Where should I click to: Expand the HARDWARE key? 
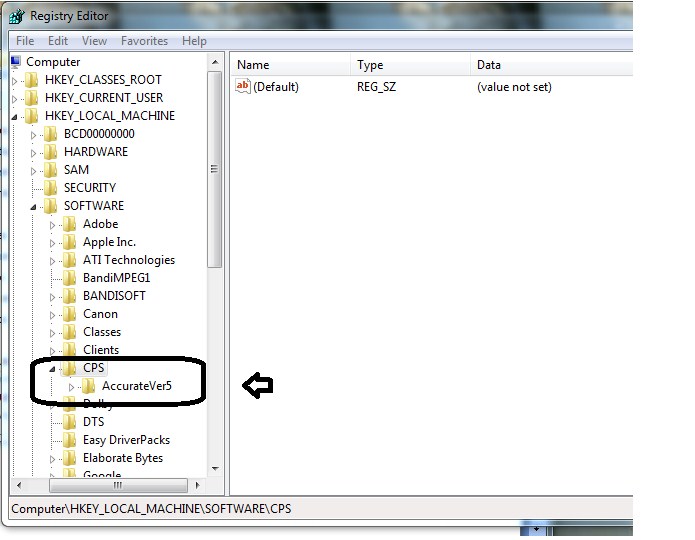click(34, 152)
